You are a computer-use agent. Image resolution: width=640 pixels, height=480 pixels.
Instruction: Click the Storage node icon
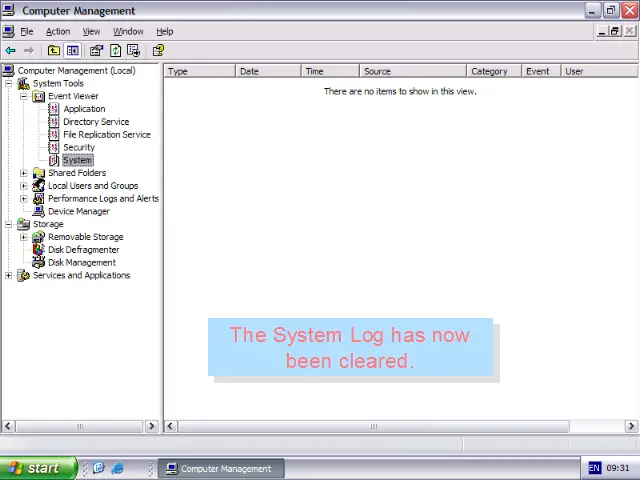(x=23, y=224)
